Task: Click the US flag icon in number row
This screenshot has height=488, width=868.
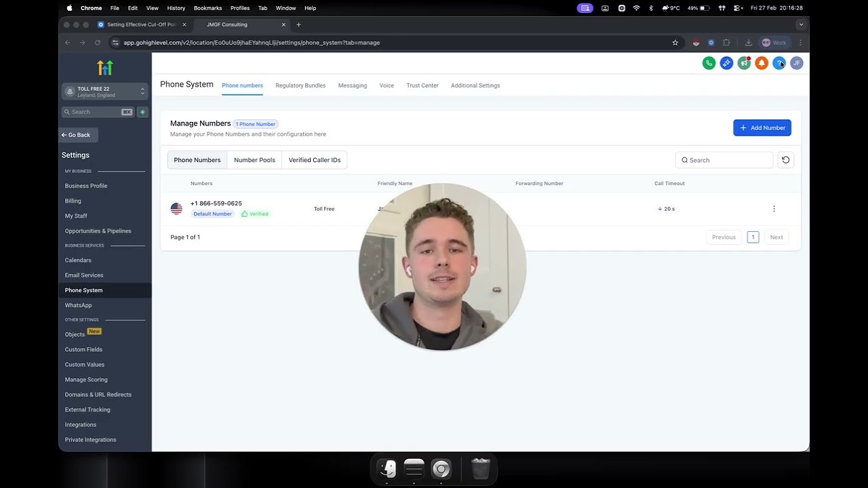Action: tap(176, 209)
